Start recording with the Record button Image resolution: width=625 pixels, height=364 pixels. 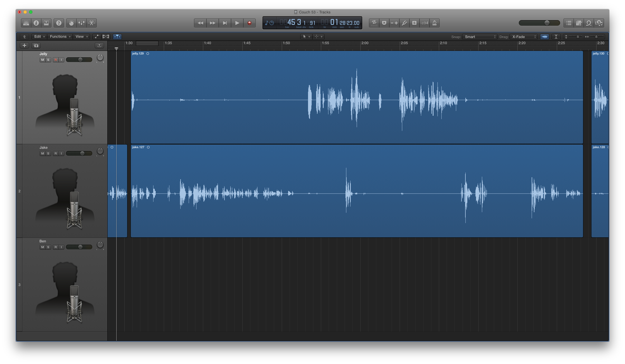pos(249,23)
